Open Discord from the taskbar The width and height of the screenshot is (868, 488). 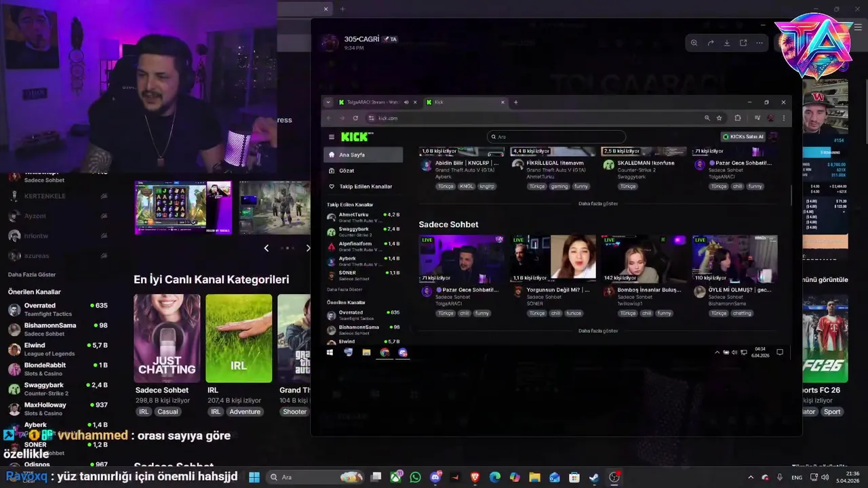click(435, 477)
